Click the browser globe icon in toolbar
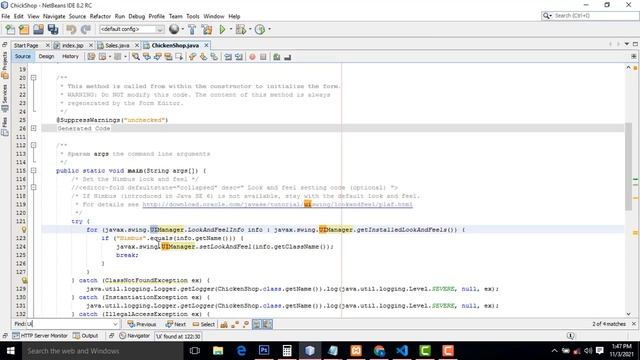 [x=174, y=29]
